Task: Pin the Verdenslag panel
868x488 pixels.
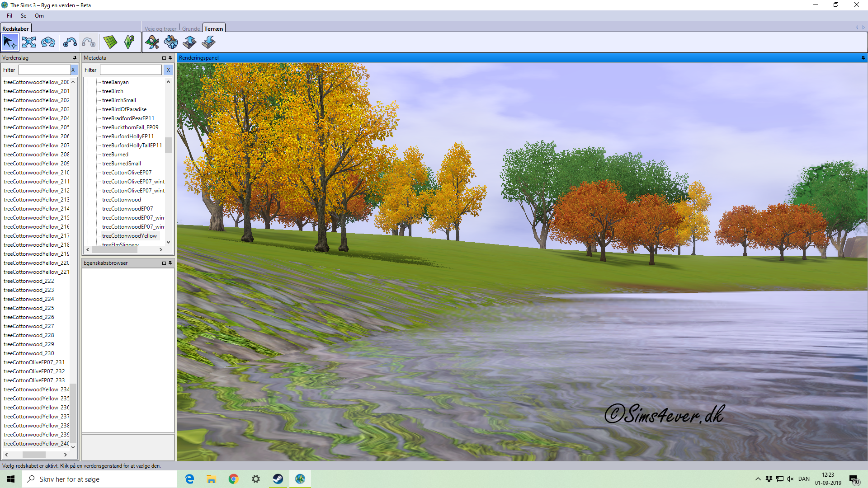Action: (x=75, y=58)
